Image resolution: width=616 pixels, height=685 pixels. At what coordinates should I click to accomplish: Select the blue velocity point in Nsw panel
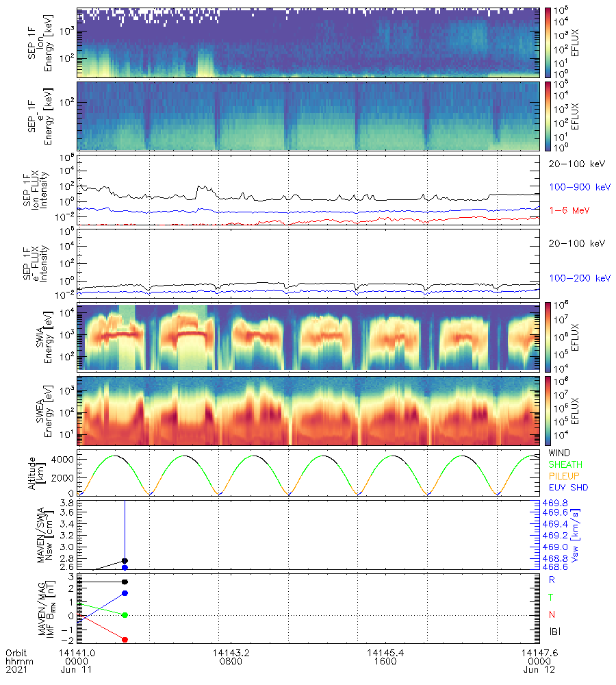[x=125, y=567]
